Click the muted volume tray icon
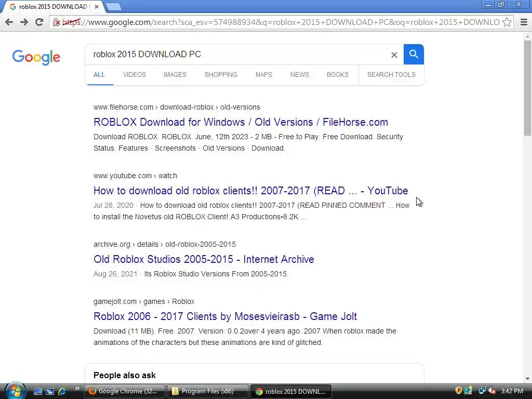Image resolution: width=532 pixels, height=399 pixels. [x=492, y=391]
